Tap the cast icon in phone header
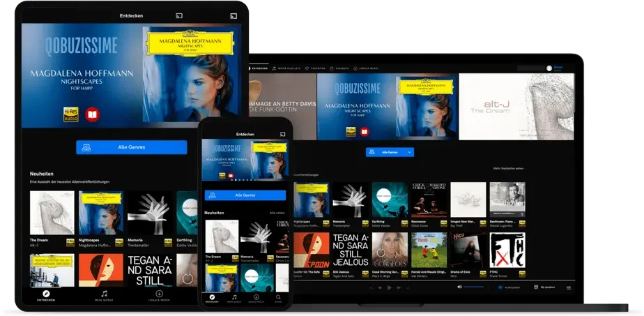Screen dimensions: 644x316 (282, 134)
